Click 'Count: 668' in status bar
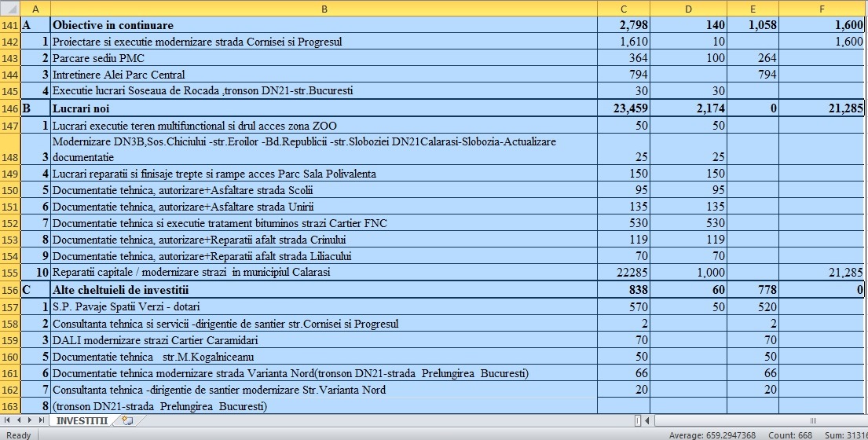The image size is (868, 440). [790, 435]
